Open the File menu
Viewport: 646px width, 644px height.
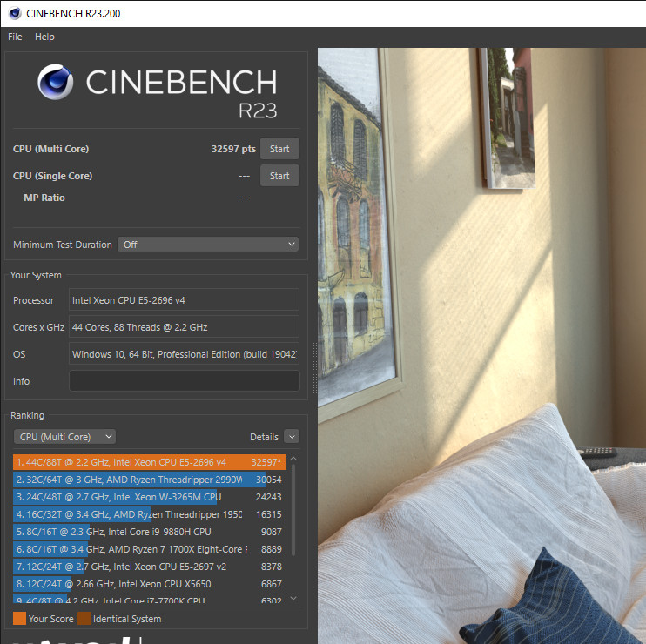pos(15,37)
